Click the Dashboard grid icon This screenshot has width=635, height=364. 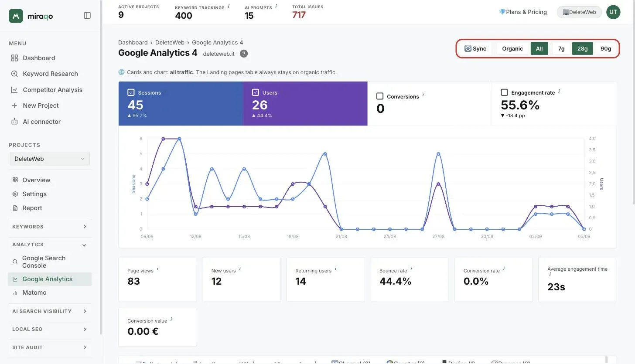click(x=14, y=58)
